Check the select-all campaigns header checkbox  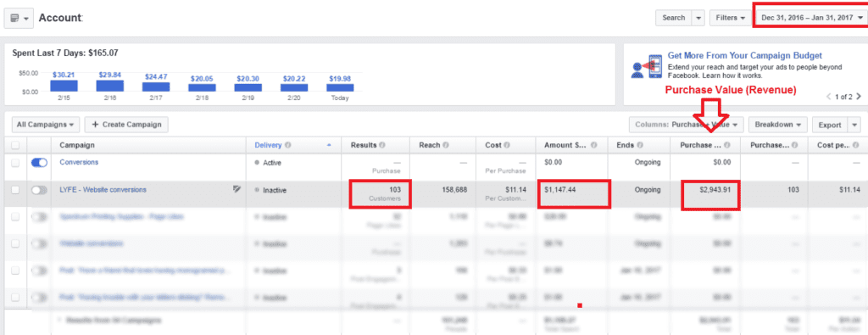pos(15,145)
